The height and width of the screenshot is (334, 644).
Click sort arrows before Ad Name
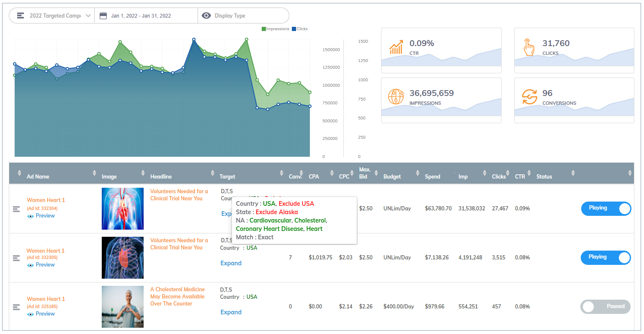[19, 173]
